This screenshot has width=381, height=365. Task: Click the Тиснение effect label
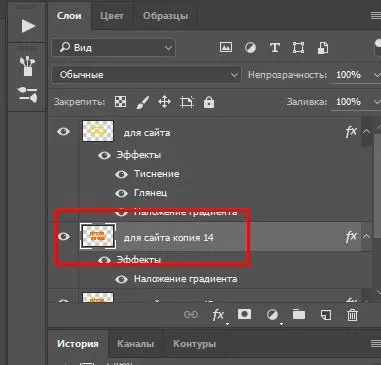(157, 174)
